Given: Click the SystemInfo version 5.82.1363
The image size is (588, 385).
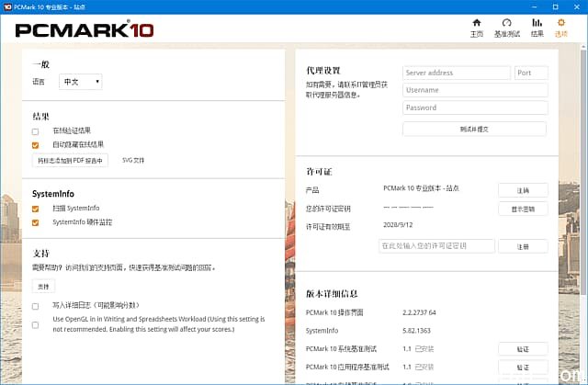Looking at the screenshot, I should (x=416, y=330).
